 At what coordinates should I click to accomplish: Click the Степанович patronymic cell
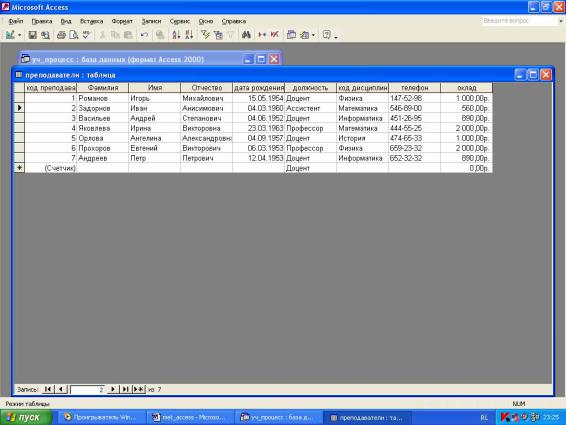pyautogui.click(x=206, y=118)
